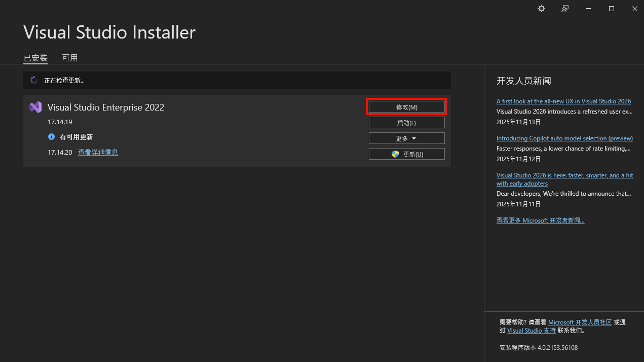Open Microsoft 开发人员社区 link

coord(580,322)
